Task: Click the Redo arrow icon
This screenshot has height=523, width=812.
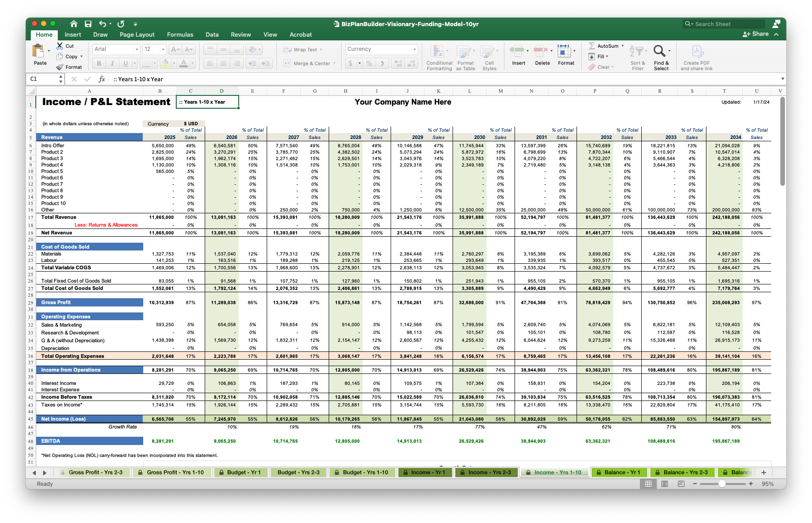Action: (121, 24)
